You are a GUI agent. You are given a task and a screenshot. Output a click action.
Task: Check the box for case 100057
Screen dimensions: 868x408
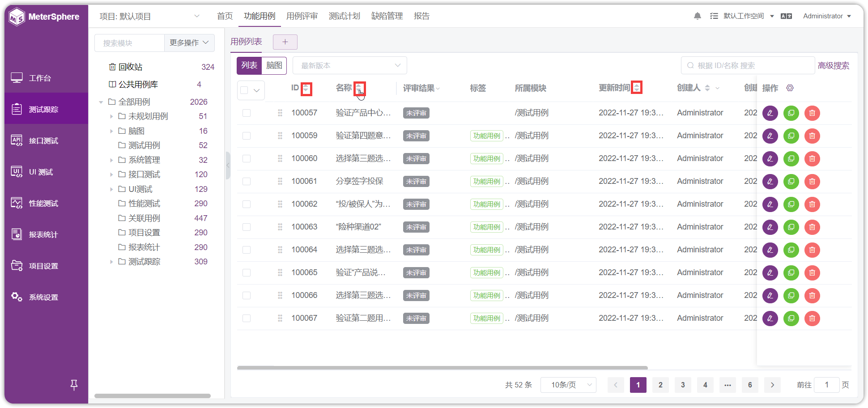point(247,113)
